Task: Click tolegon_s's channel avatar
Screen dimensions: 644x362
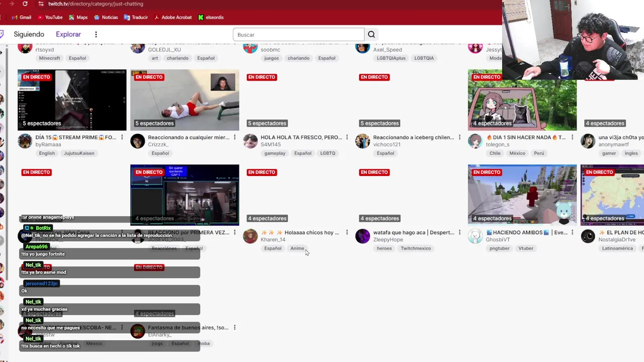Action: click(475, 141)
